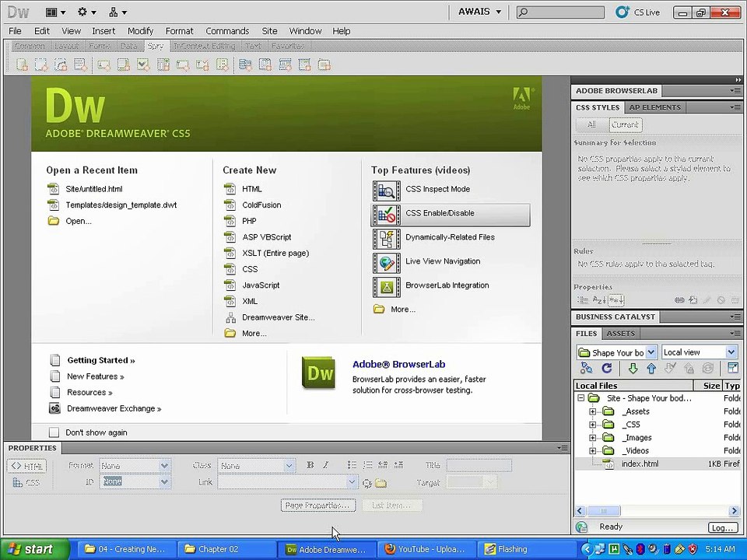Toggle the Current view in CSS Styles

tap(625, 124)
